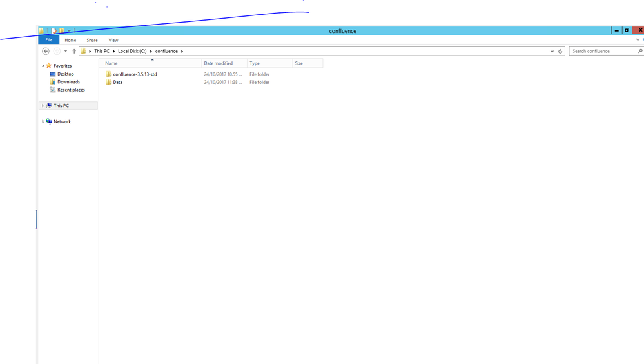The width and height of the screenshot is (644, 364).
Task: Select Network in the navigation pane
Action: [x=63, y=122]
